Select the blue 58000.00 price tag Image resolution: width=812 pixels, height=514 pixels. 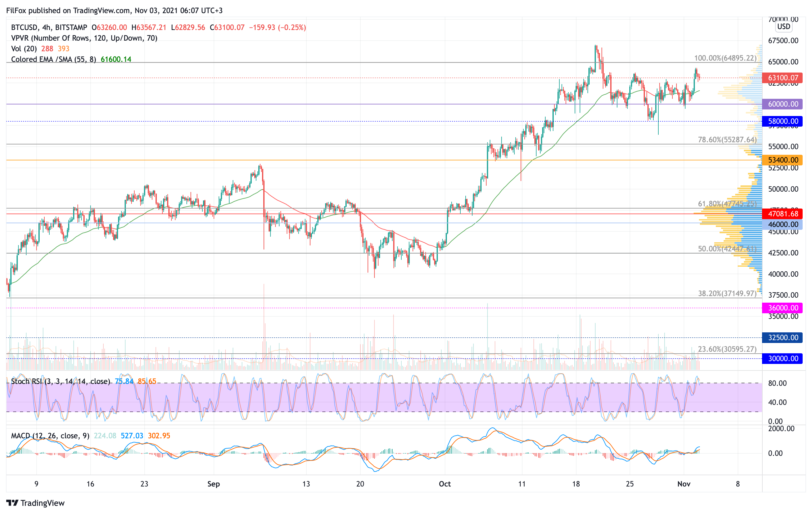click(783, 121)
